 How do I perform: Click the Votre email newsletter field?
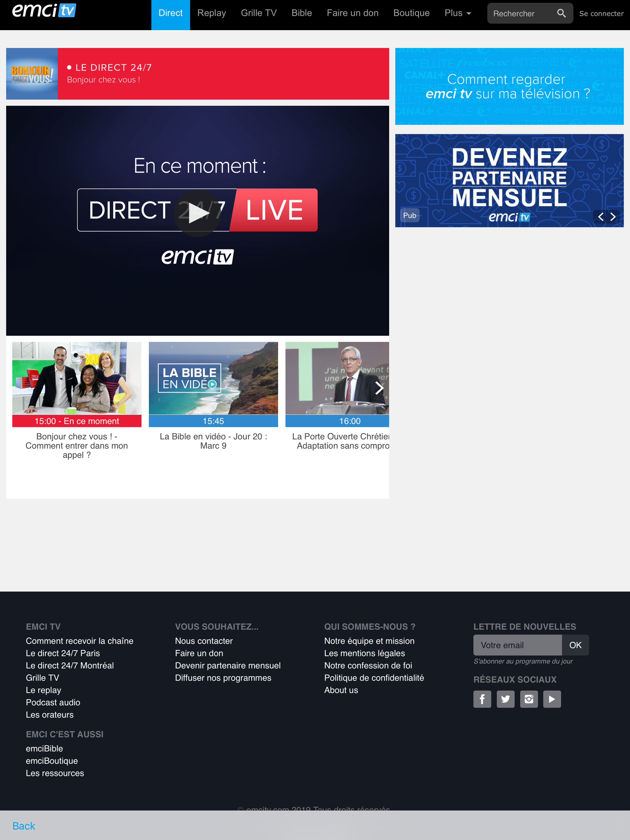pos(517,645)
